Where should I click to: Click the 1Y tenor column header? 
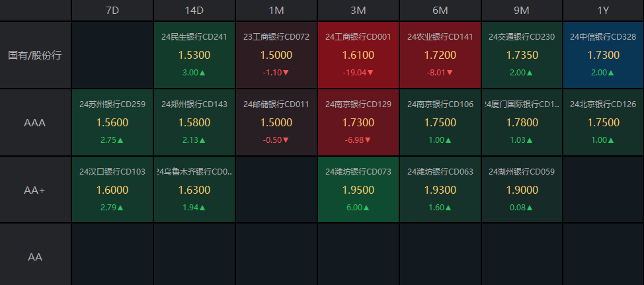(x=603, y=11)
